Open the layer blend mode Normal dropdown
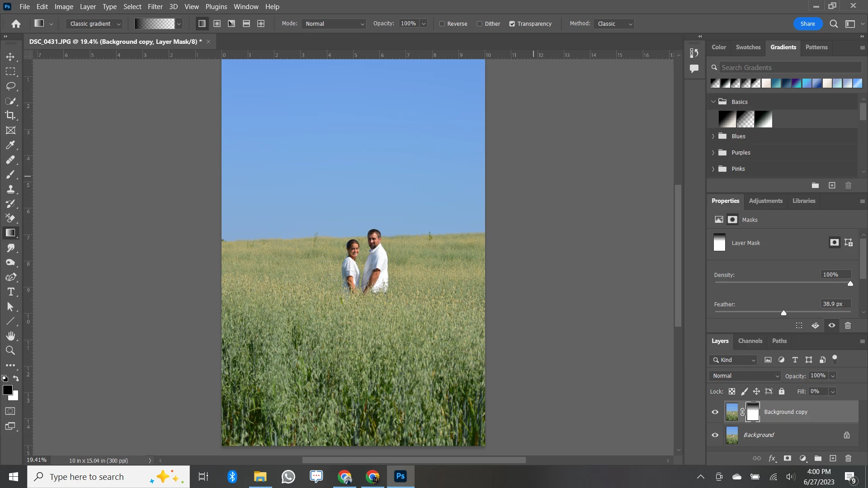 (x=745, y=376)
